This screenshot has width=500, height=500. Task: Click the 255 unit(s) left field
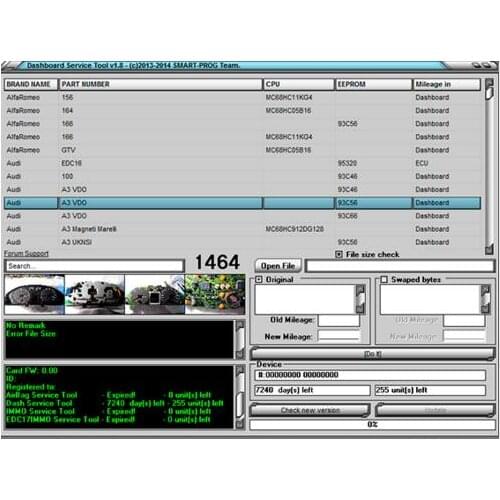point(430,390)
